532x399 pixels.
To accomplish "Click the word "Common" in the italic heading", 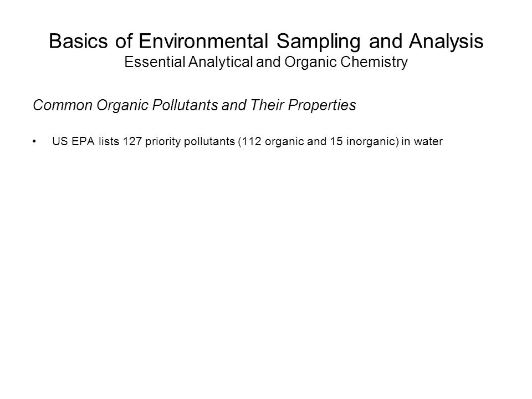I will click(x=63, y=105).
